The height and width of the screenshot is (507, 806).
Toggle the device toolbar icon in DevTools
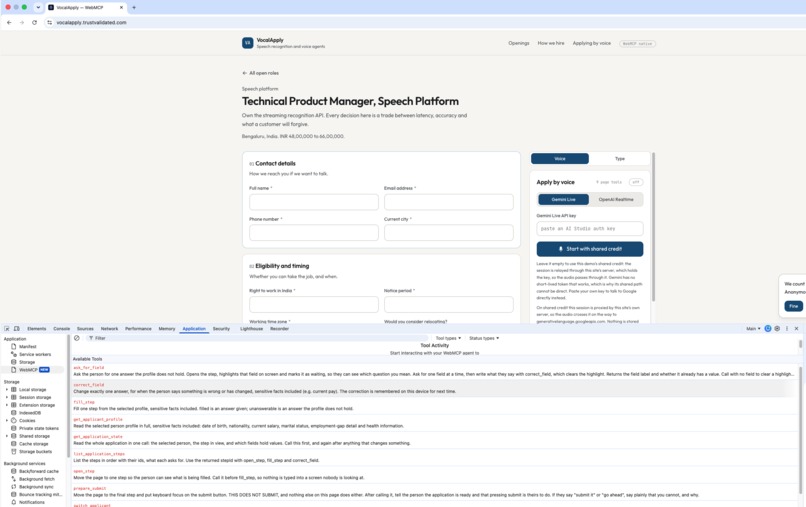tap(16, 329)
